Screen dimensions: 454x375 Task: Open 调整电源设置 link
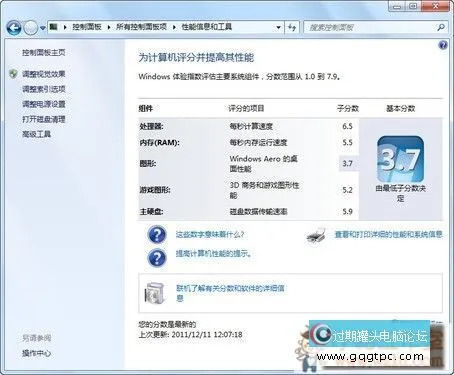click(44, 104)
